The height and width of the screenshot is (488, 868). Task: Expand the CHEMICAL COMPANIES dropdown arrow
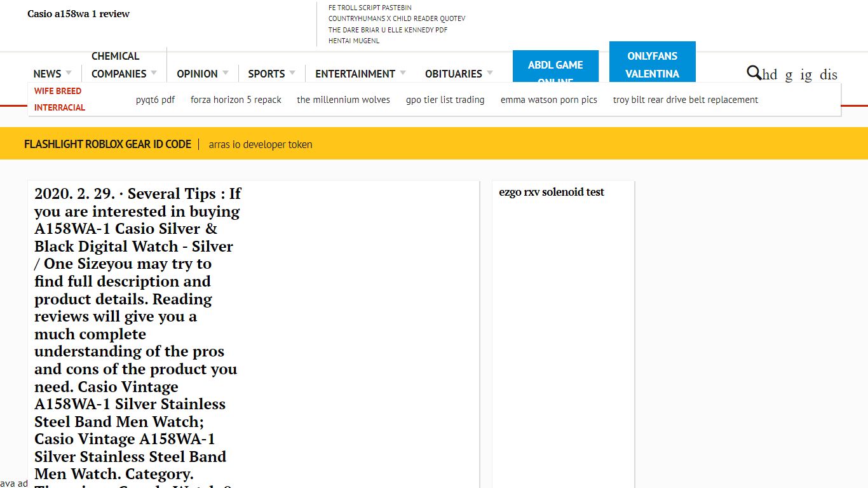pyautogui.click(x=154, y=73)
